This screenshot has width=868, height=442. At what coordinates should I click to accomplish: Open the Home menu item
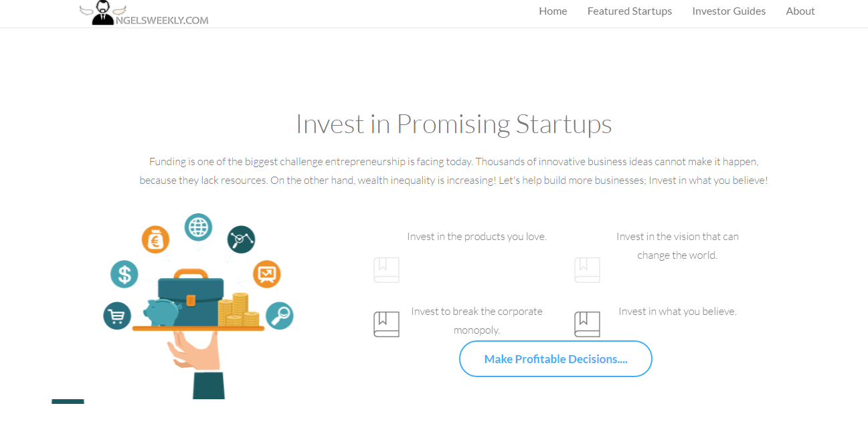553,11
